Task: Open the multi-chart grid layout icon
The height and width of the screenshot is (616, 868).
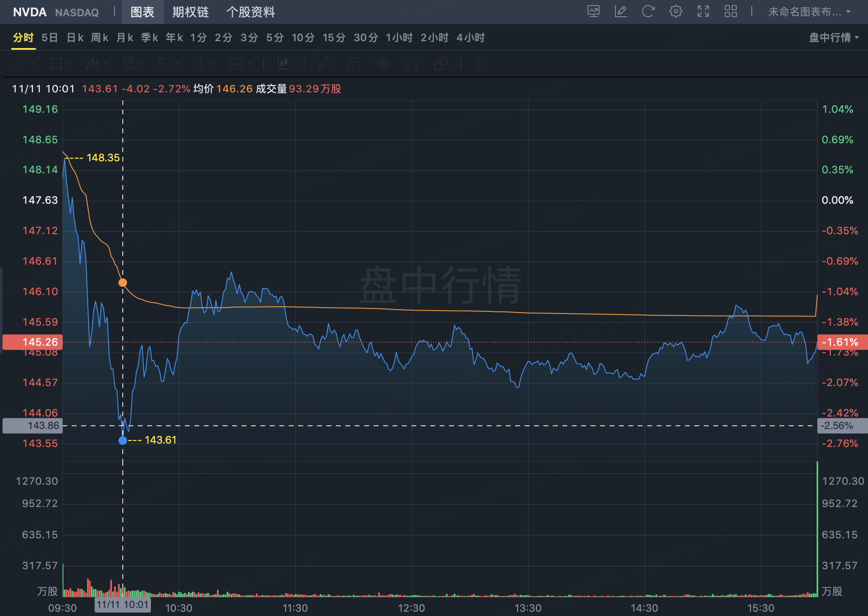Action: (730, 12)
